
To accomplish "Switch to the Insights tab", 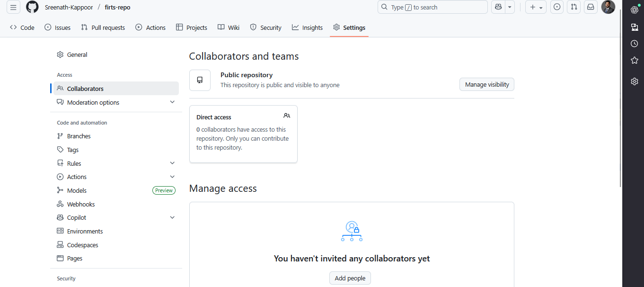I will (307, 27).
